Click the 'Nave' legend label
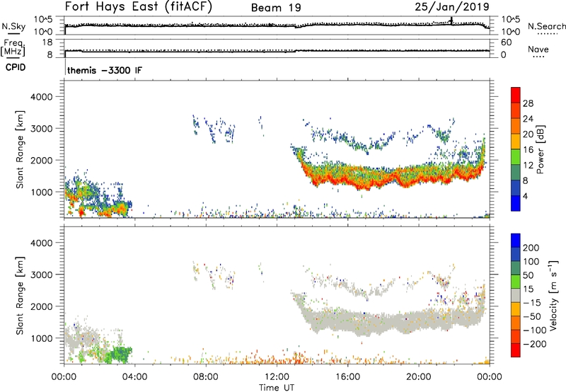This screenshot has width=566, height=392. click(x=538, y=49)
